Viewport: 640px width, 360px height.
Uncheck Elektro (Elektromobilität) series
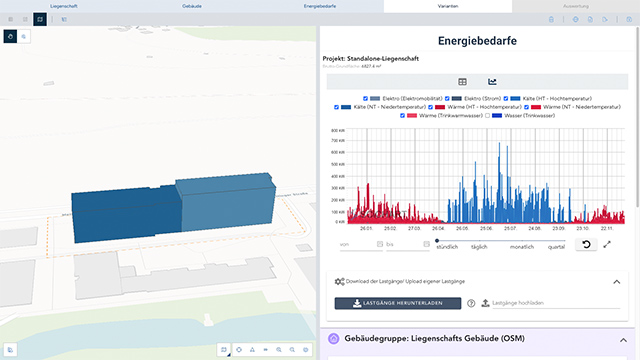[365, 98]
